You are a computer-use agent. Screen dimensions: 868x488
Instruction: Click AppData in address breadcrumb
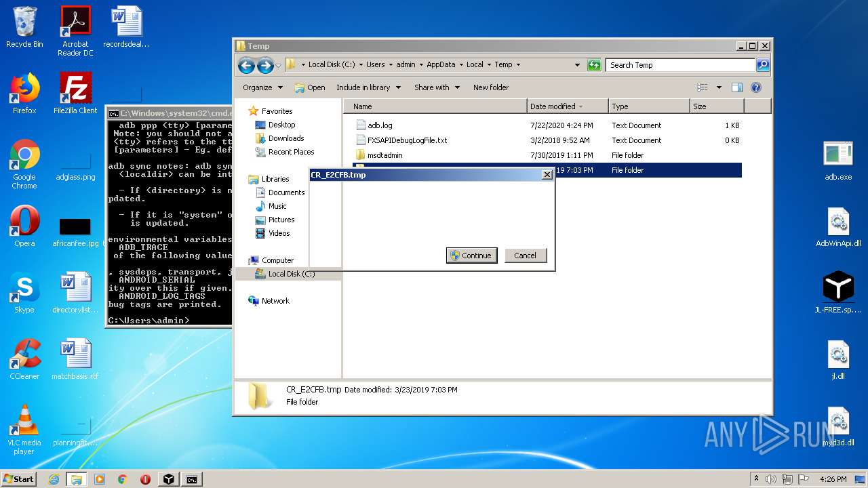(x=441, y=65)
